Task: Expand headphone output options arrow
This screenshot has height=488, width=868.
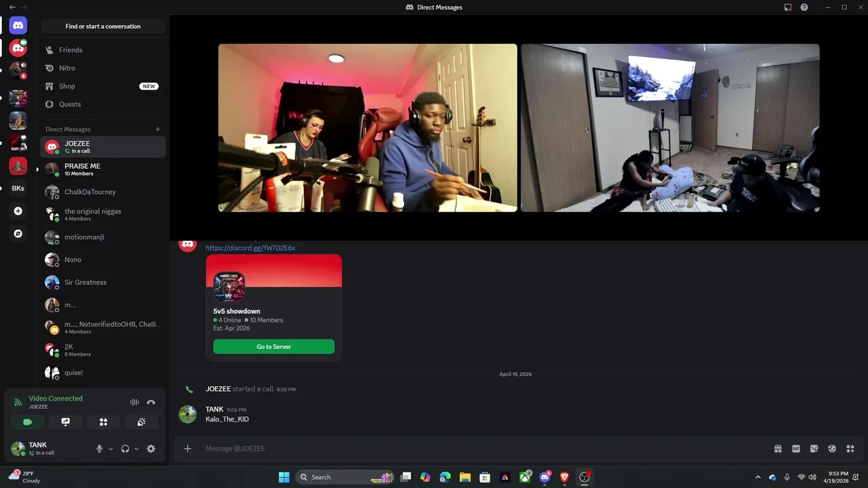Action: [x=136, y=449]
